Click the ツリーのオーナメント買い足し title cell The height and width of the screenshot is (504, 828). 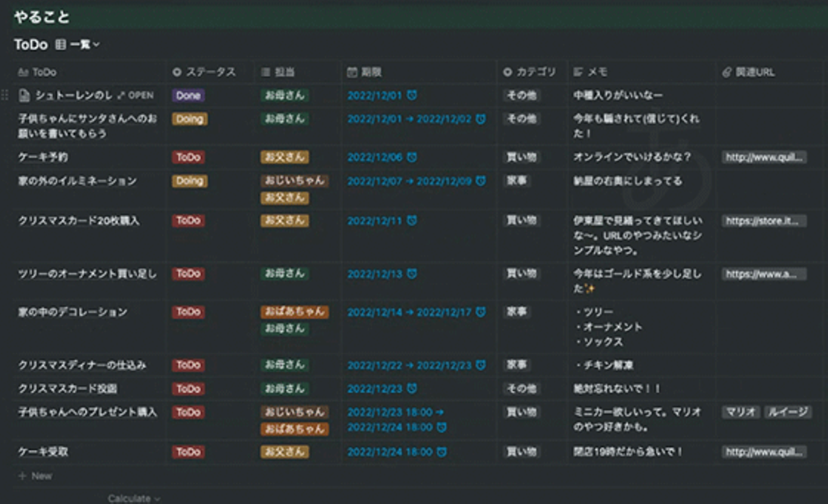tap(87, 274)
